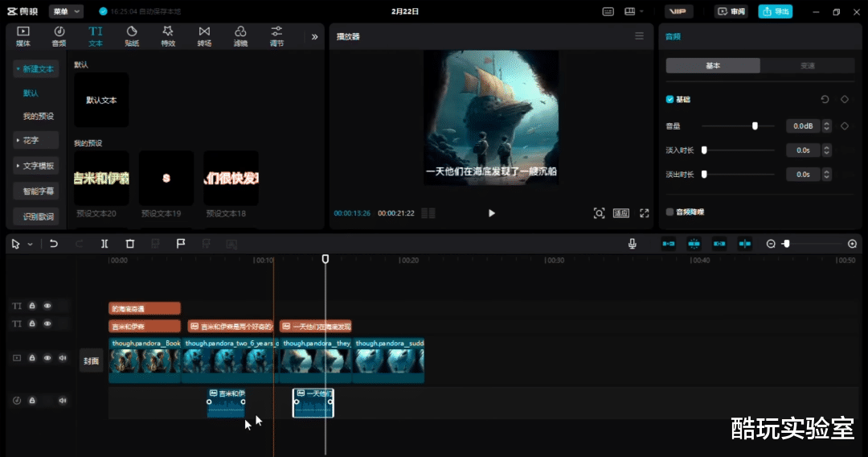This screenshot has height=457, width=868.
Task: Open the 转场 (Transitions) tab
Action: (204, 36)
